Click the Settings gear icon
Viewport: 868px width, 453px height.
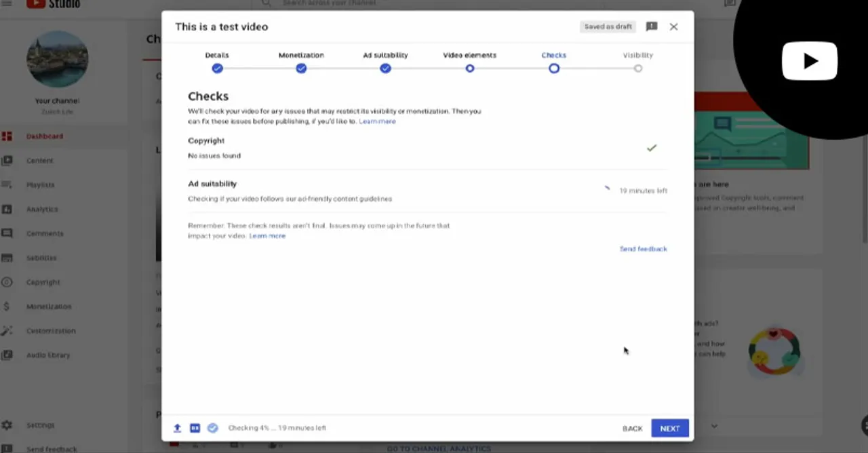[7, 425]
